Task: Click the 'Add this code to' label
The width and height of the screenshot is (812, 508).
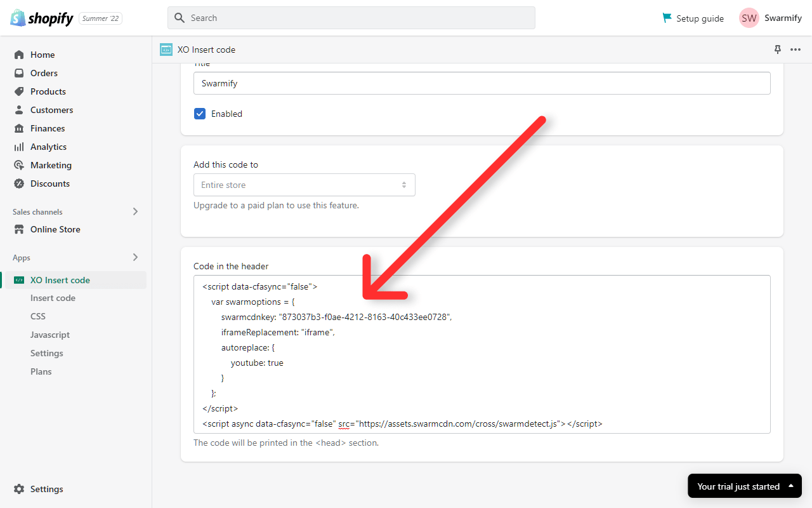Action: [226, 164]
